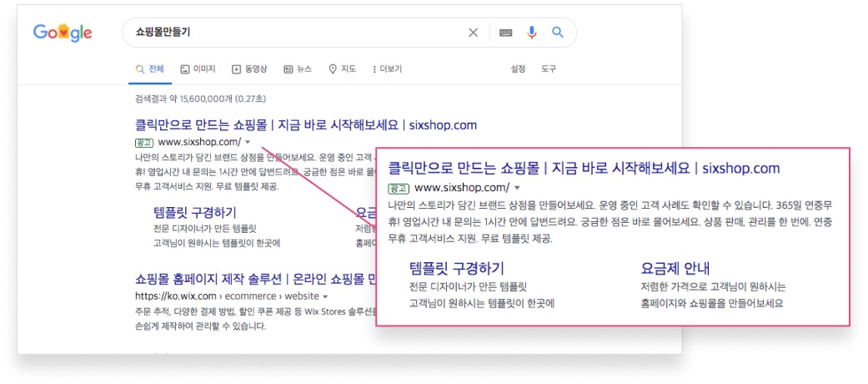Click 검색결과 약 15,600,000개 result count text
Image resolution: width=868 pixels, height=384 pixels.
(x=201, y=99)
